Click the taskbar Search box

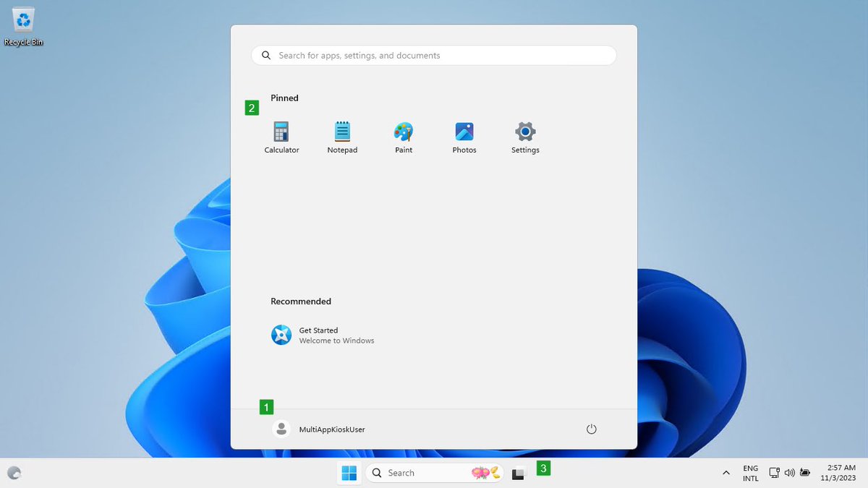[x=435, y=473]
